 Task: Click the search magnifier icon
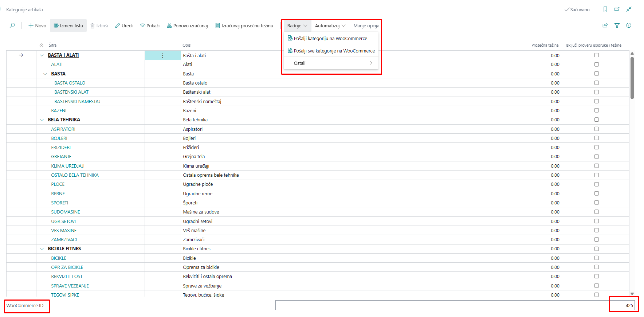click(12, 26)
